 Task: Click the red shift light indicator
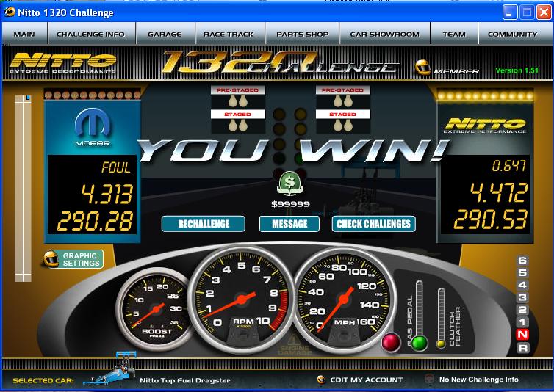point(391,342)
